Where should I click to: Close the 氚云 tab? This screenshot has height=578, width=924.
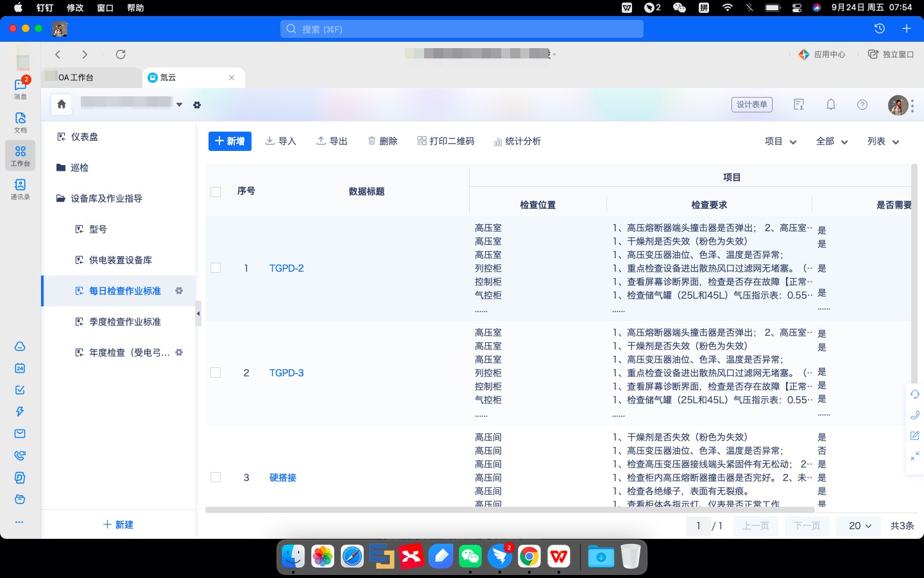232,78
